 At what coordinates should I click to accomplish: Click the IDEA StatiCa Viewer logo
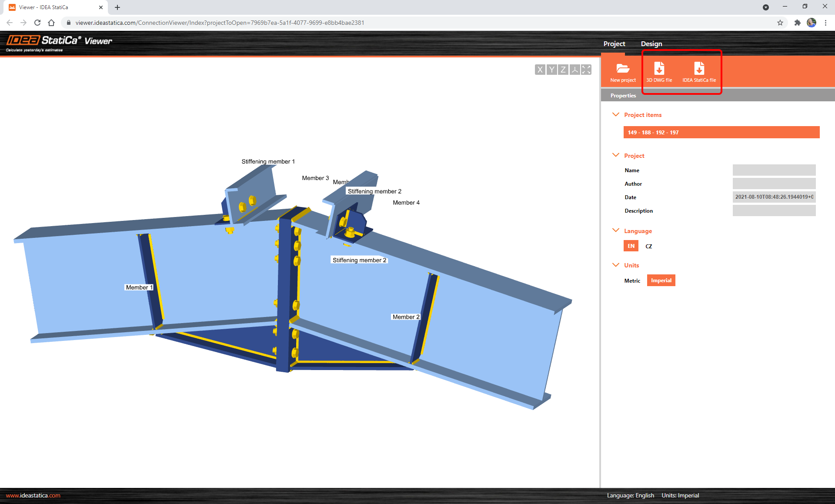click(59, 42)
